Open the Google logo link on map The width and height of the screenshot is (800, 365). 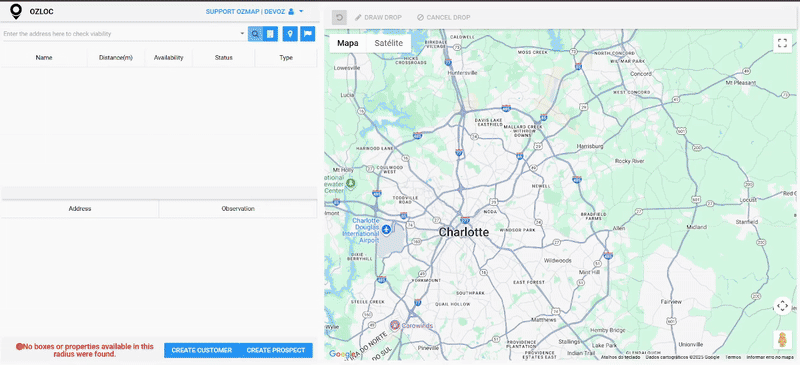click(342, 354)
